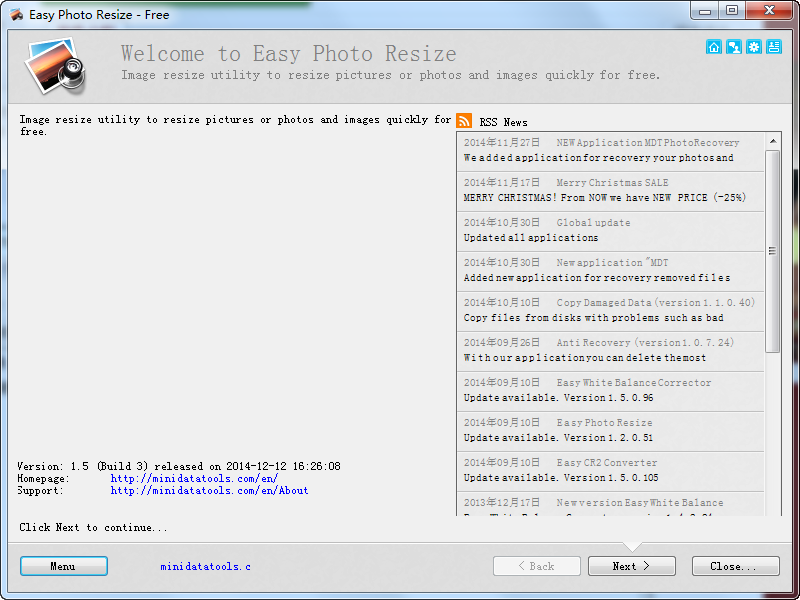The height and width of the screenshot is (600, 800).
Task: Open the blue gear settings icon
Action: coord(754,47)
